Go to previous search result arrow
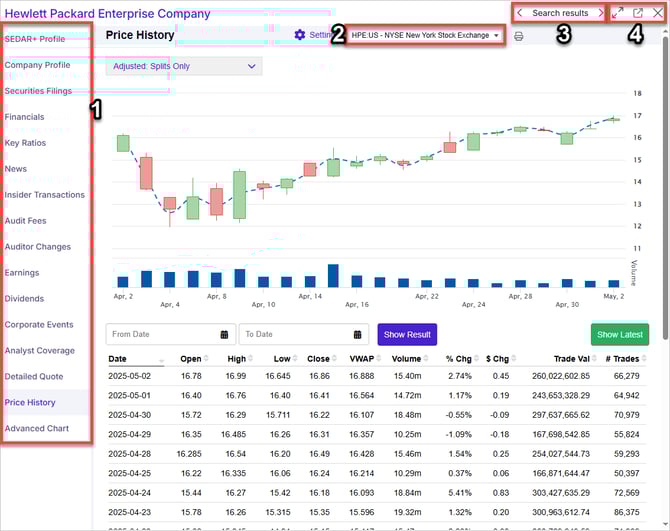Image resolution: width=670 pixels, height=531 pixels. point(519,13)
